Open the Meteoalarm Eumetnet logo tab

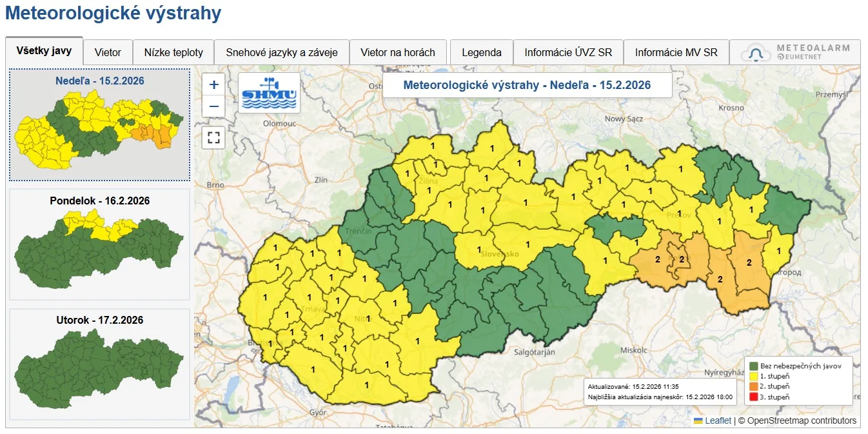click(795, 52)
